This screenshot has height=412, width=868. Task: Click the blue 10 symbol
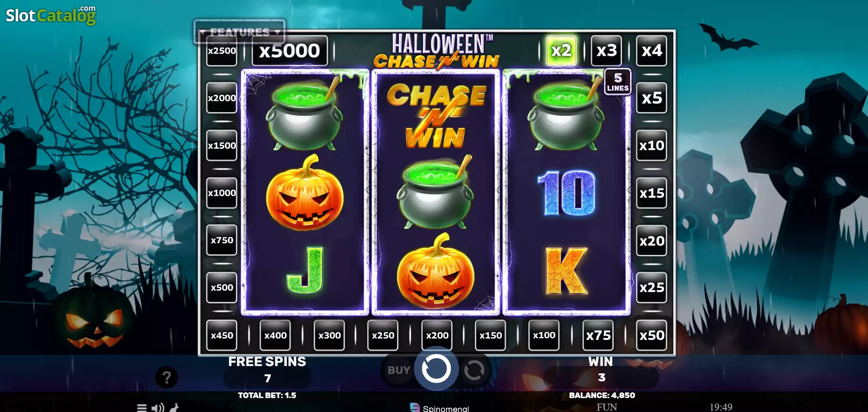pyautogui.click(x=567, y=193)
